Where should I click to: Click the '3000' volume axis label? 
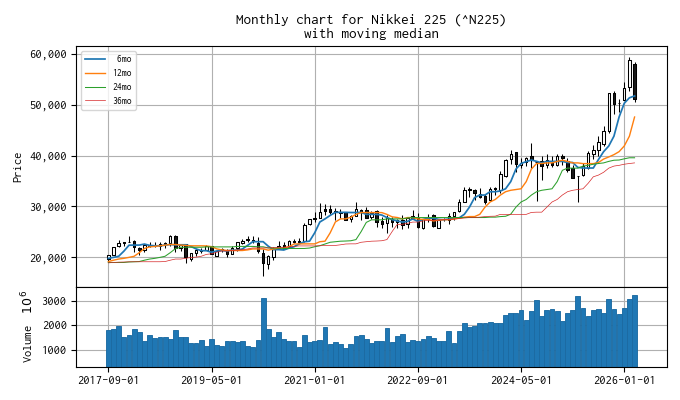coord(54,301)
